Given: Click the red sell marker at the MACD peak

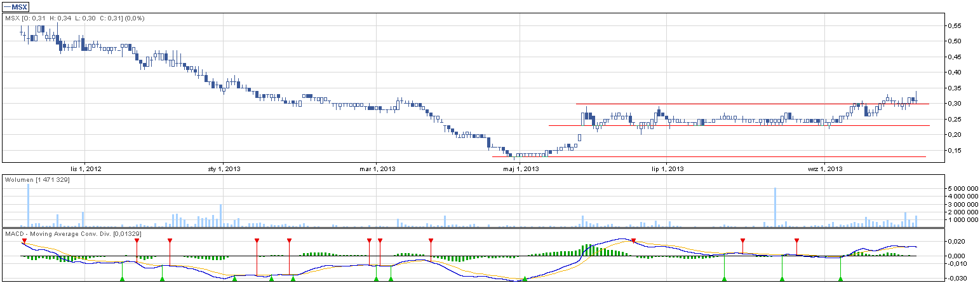Looking at the screenshot, I should [x=633, y=240].
